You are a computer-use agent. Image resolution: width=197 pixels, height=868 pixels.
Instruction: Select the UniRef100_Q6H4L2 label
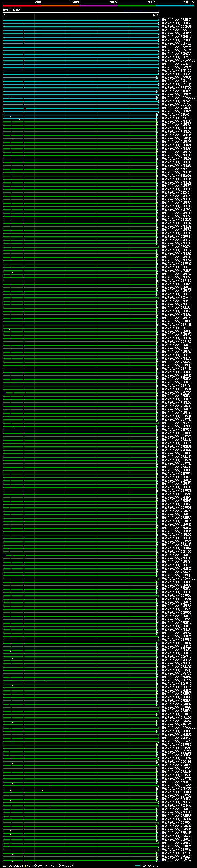click(x=176, y=43)
